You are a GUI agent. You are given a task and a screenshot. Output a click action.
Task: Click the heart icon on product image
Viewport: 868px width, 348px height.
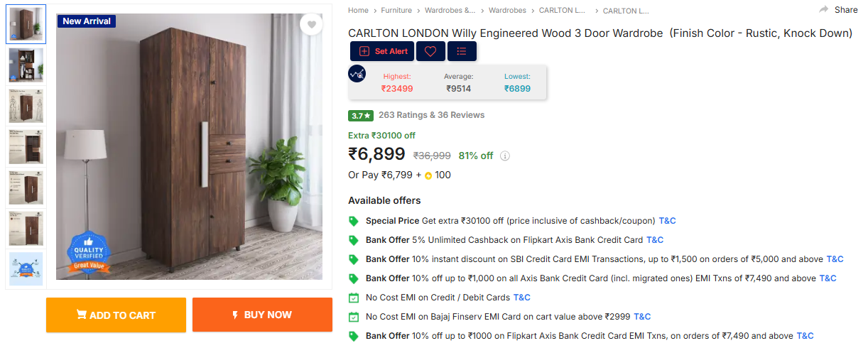click(310, 25)
